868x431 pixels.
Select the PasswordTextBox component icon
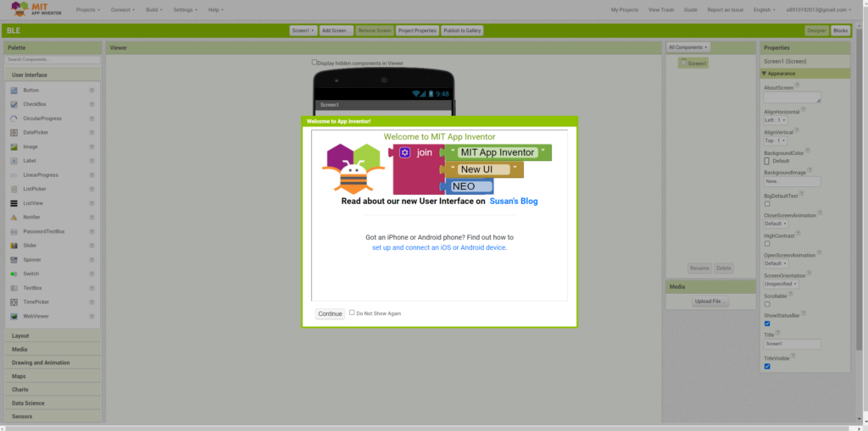[x=14, y=231]
